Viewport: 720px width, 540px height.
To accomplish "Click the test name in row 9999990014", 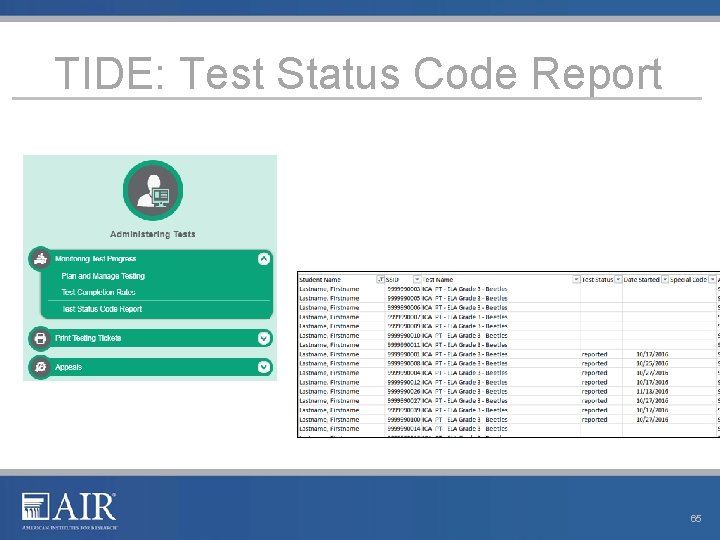I will pos(465,429).
